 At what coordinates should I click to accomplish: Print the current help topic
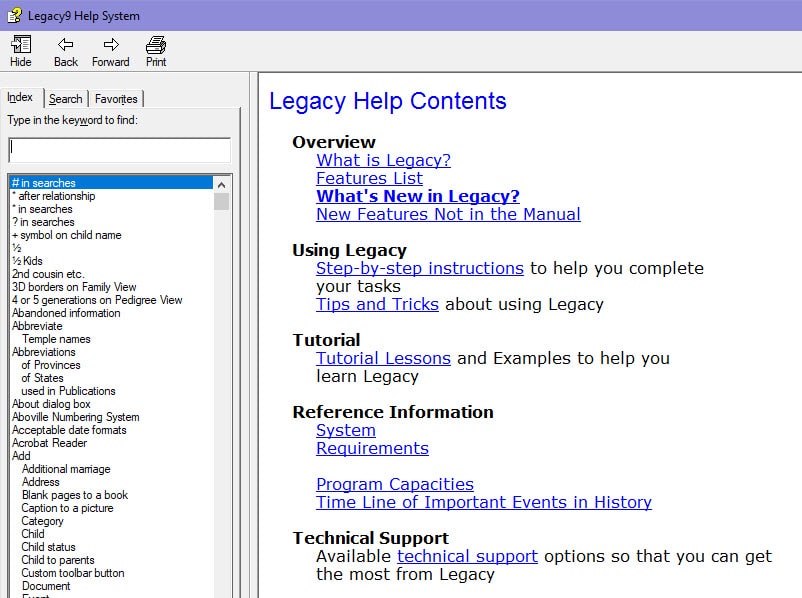coord(156,45)
